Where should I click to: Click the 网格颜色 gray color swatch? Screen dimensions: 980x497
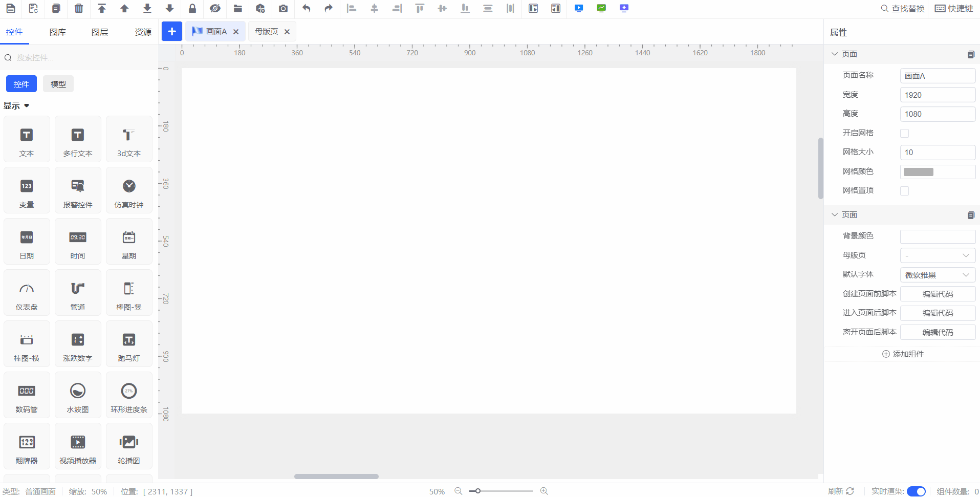pyautogui.click(x=919, y=172)
